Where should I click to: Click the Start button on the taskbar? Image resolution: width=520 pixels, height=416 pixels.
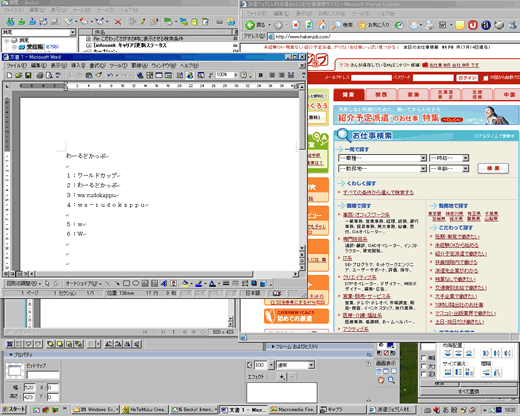[x=14, y=410]
